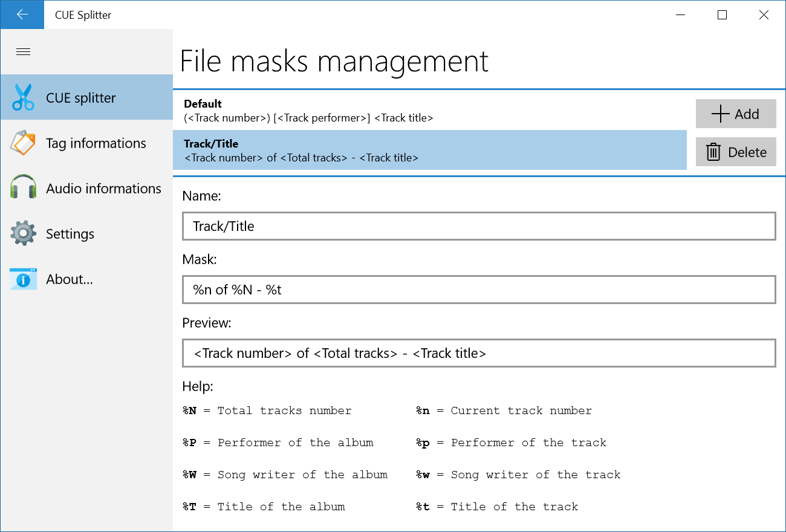Click the Delete button to remove selected mask
This screenshot has width=786, height=532.
point(736,152)
